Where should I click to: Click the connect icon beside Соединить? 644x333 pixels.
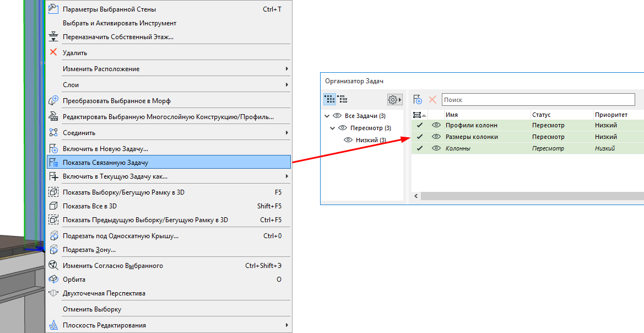pos(53,132)
